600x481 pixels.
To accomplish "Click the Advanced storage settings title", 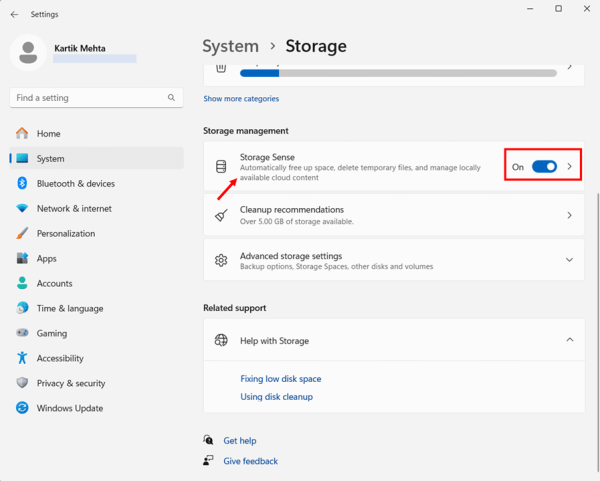I will pyautogui.click(x=291, y=256).
